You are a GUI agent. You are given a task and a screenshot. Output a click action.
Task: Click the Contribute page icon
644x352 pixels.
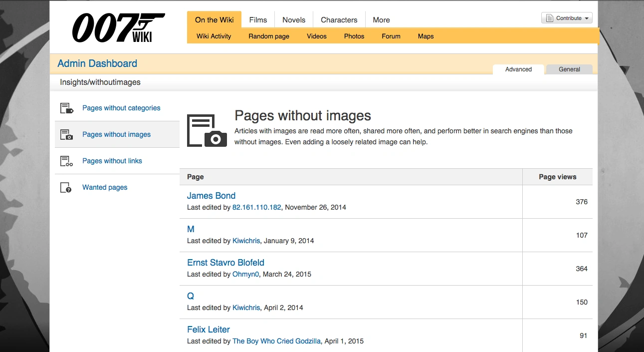(x=550, y=18)
